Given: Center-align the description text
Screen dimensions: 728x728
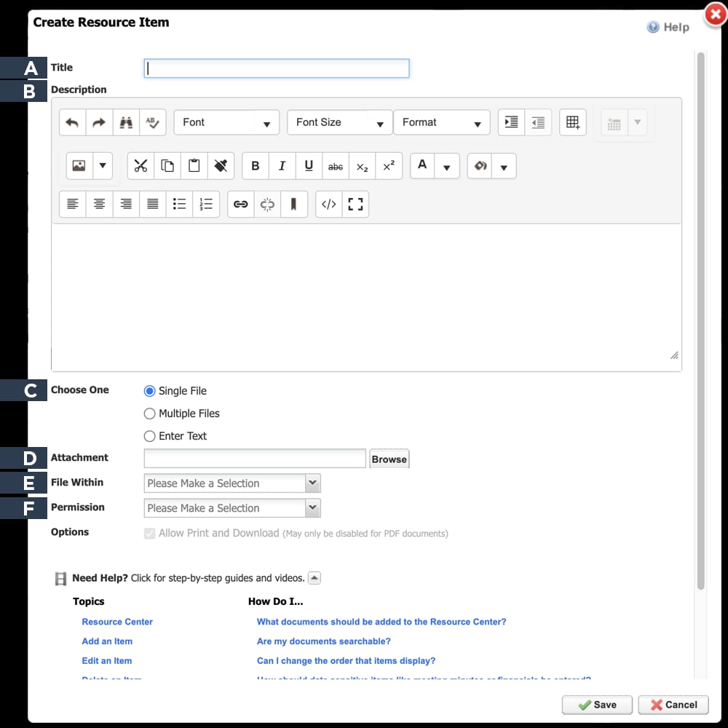Looking at the screenshot, I should (x=99, y=204).
